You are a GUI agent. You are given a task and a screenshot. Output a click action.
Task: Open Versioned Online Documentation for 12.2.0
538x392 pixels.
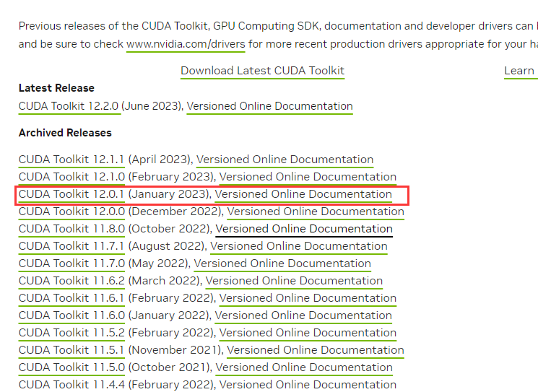(x=269, y=106)
